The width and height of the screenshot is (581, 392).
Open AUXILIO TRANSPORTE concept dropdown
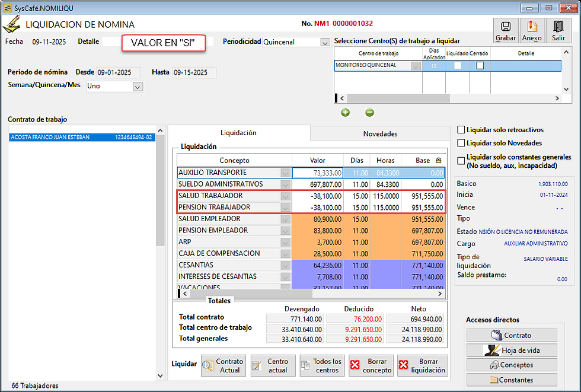(x=285, y=173)
